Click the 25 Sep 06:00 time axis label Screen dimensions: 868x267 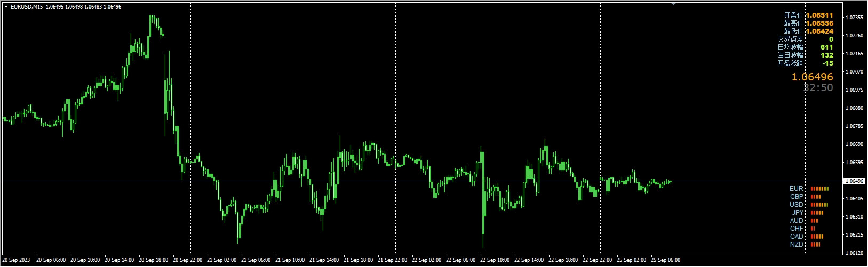(665, 260)
